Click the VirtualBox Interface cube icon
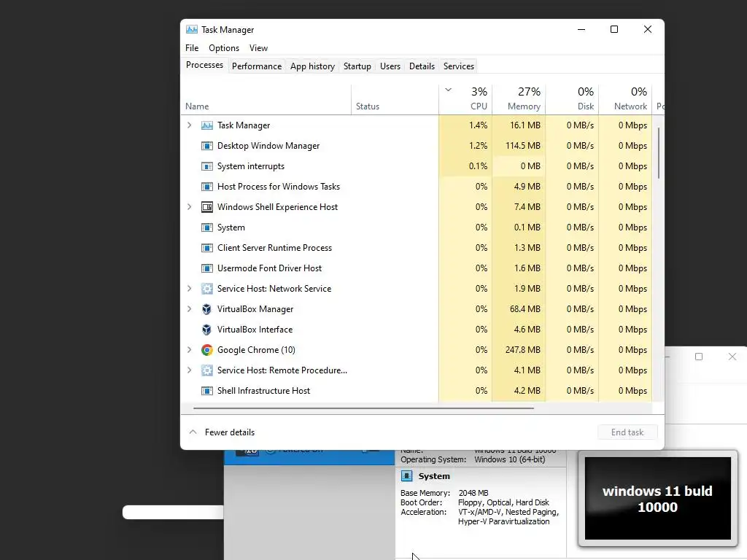The height and width of the screenshot is (560, 747). [x=206, y=330]
